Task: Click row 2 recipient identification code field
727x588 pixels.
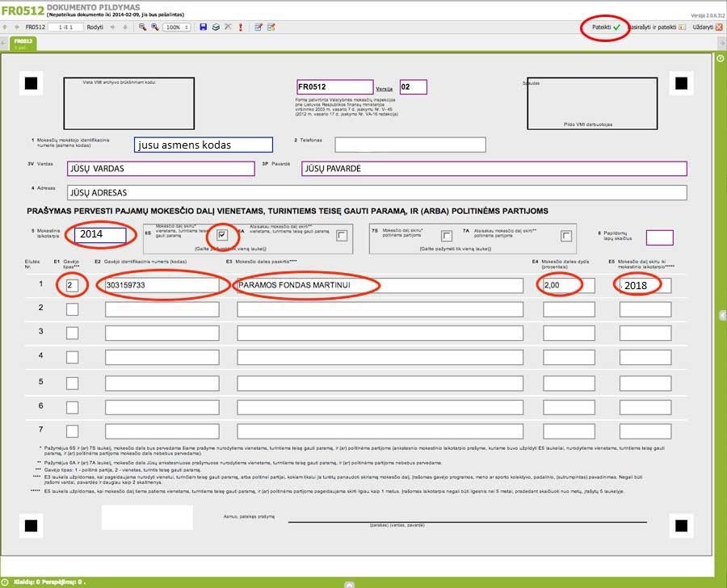Action: [162, 309]
